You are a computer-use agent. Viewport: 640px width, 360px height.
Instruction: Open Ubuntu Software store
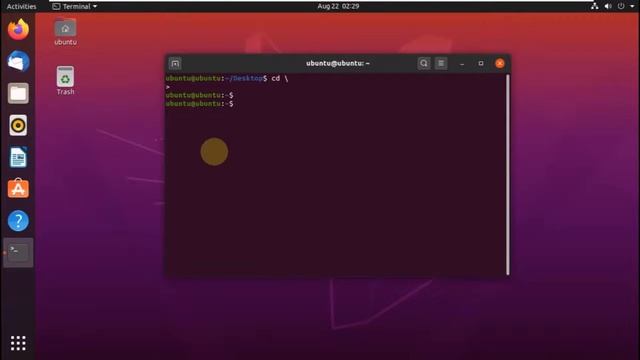[x=18, y=189]
